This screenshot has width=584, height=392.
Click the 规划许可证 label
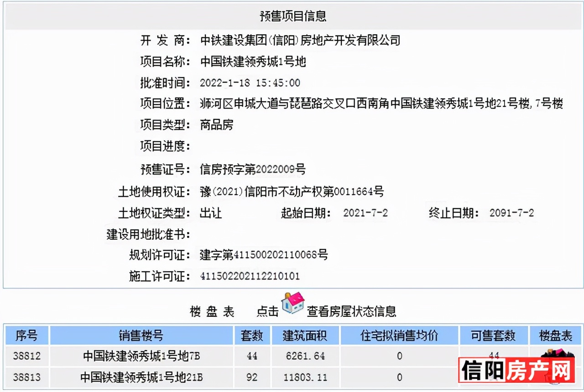pyautogui.click(x=160, y=254)
